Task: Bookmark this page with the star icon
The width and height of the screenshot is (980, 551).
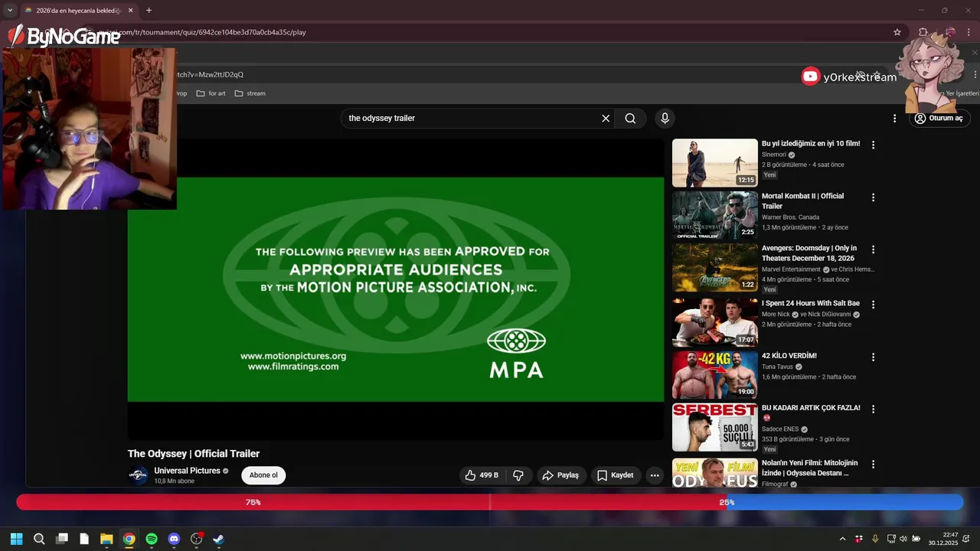Action: [897, 32]
